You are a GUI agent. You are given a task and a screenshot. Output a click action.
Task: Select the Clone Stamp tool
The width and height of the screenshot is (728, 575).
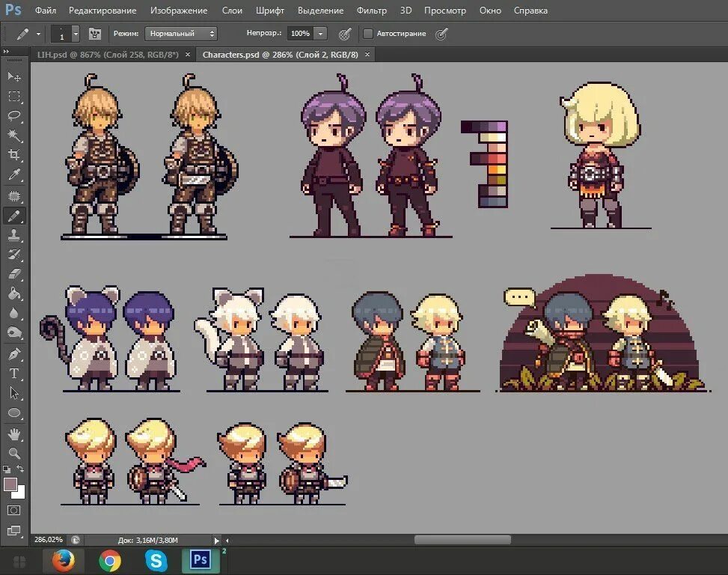point(14,235)
